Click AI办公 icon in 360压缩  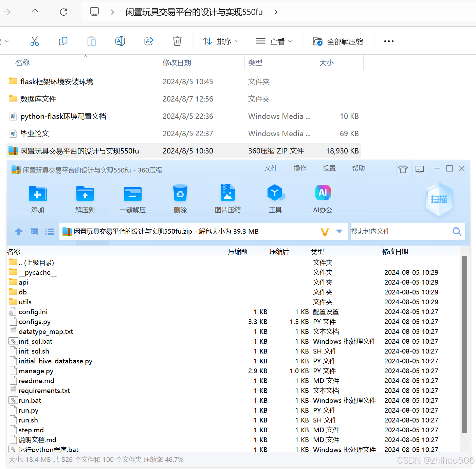[x=323, y=199]
